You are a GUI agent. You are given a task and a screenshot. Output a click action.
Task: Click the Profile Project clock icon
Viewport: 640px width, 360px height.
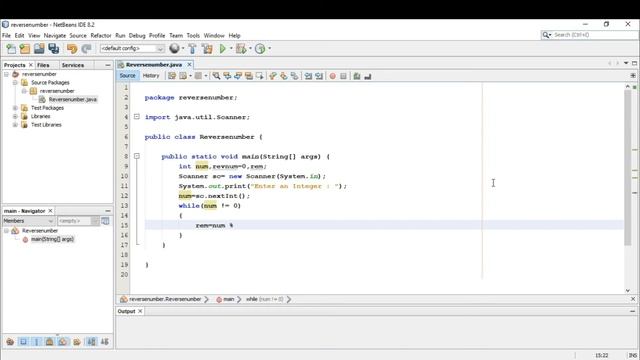260,49
